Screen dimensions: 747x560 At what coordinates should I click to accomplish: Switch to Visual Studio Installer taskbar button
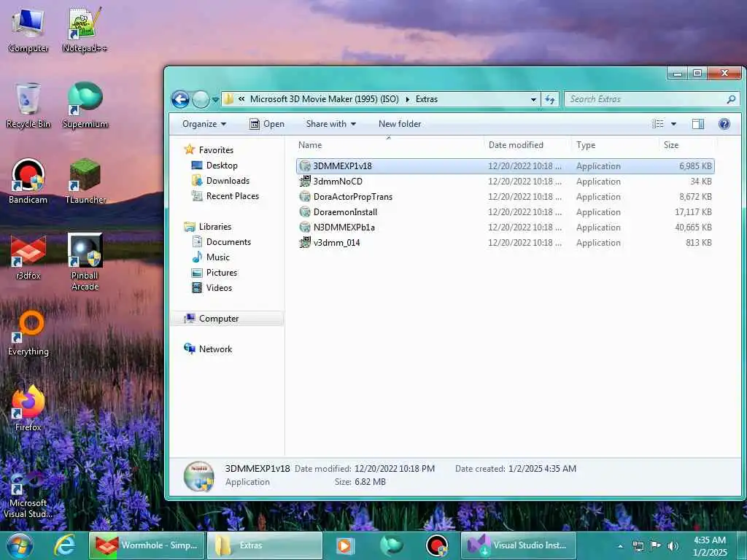click(519, 545)
